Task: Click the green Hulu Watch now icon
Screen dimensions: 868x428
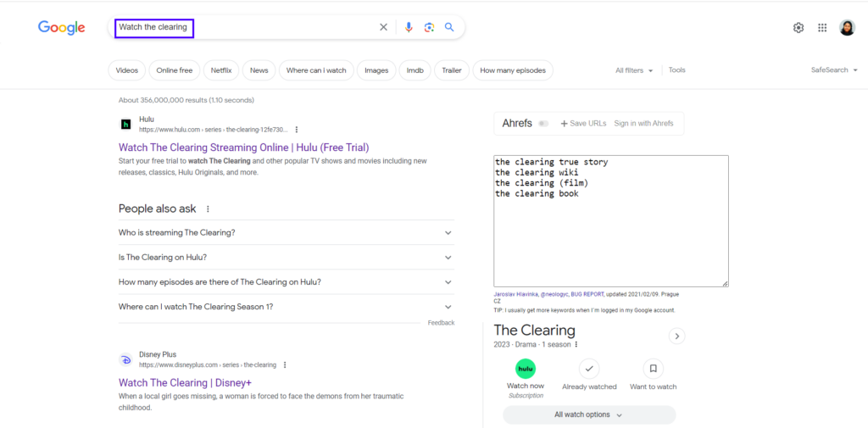Action: 526,369
